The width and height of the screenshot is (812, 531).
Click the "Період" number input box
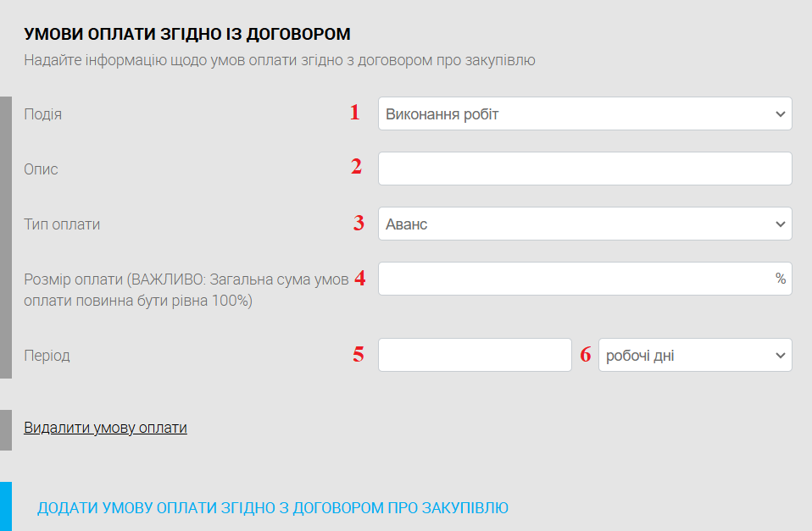(x=475, y=355)
